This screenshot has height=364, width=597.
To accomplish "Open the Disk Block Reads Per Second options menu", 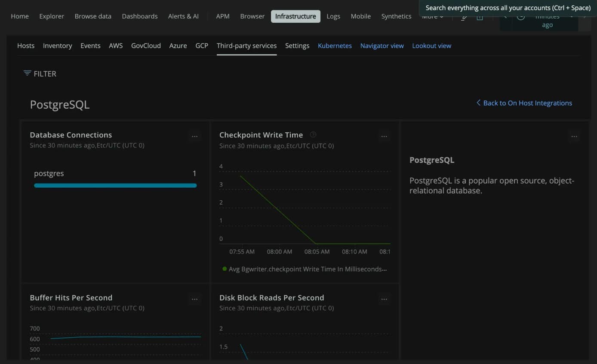I will 384,299.
